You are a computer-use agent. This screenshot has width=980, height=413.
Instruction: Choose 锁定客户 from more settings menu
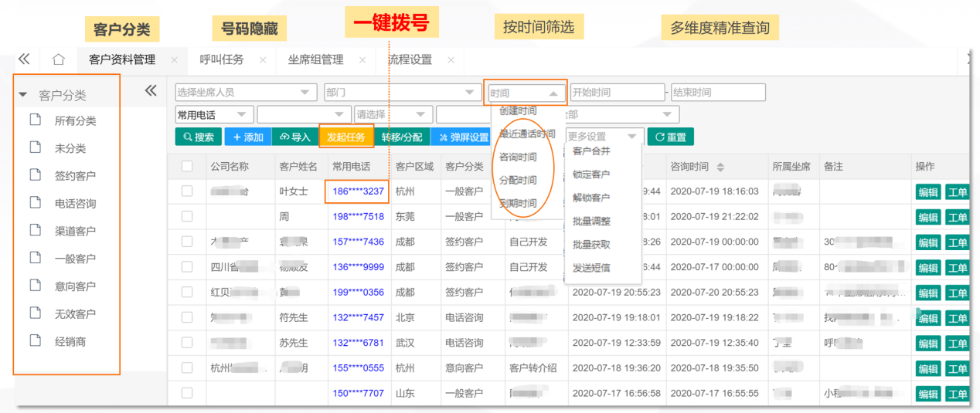591,174
